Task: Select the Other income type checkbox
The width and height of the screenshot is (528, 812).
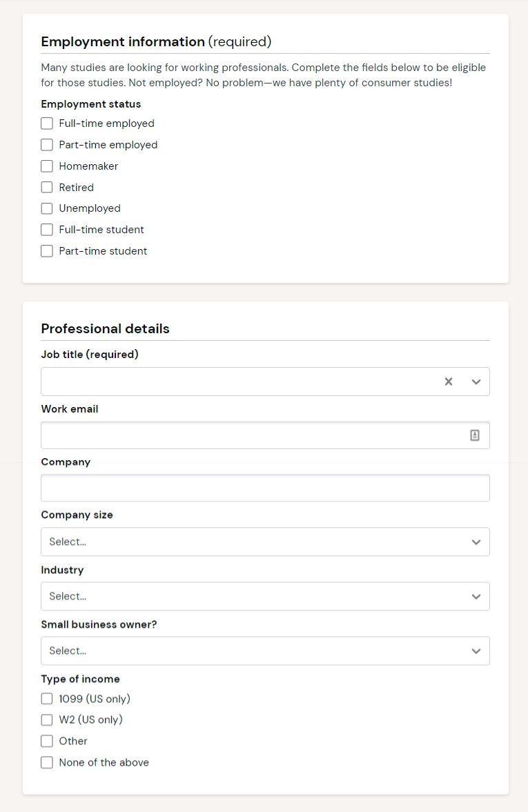Action: [x=47, y=741]
